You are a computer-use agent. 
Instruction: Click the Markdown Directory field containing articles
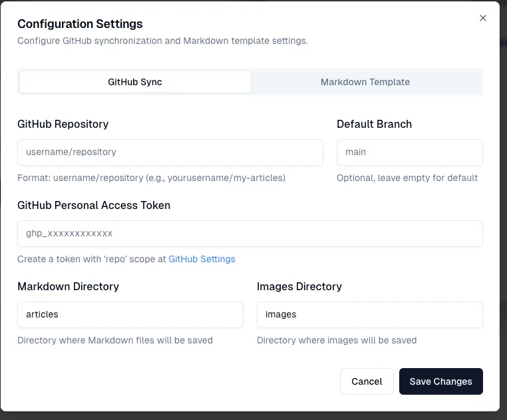click(x=130, y=315)
